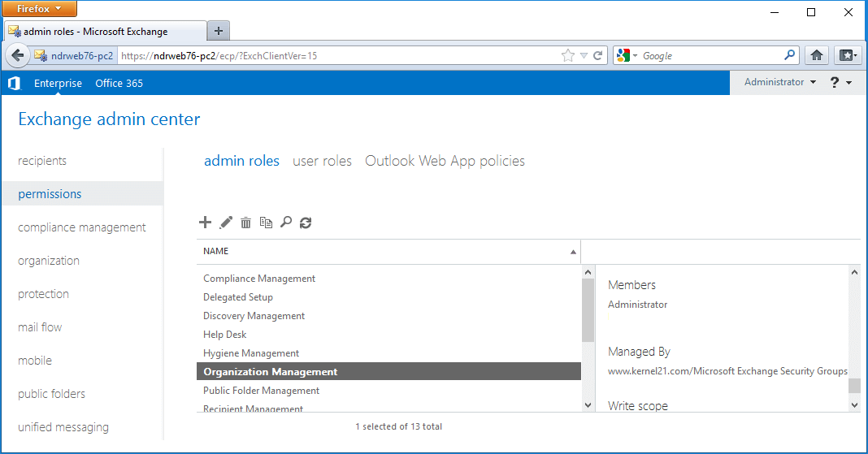This screenshot has width=868, height=454.
Task: Click the search magnifier in Google search box
Action: coord(790,55)
